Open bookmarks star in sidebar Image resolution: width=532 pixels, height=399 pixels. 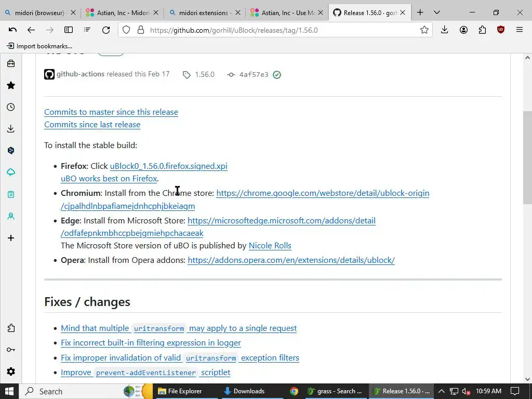11,85
